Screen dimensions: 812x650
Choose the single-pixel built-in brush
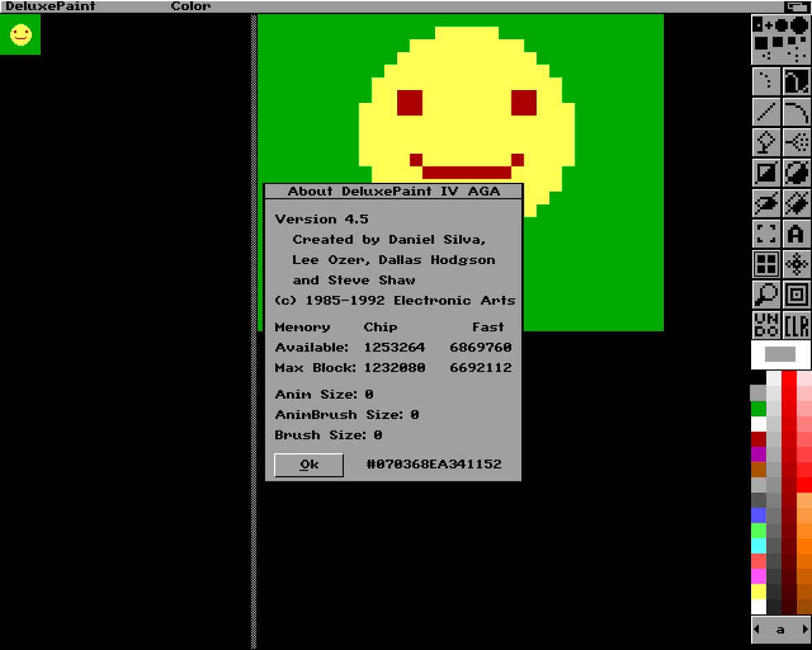click(x=758, y=26)
